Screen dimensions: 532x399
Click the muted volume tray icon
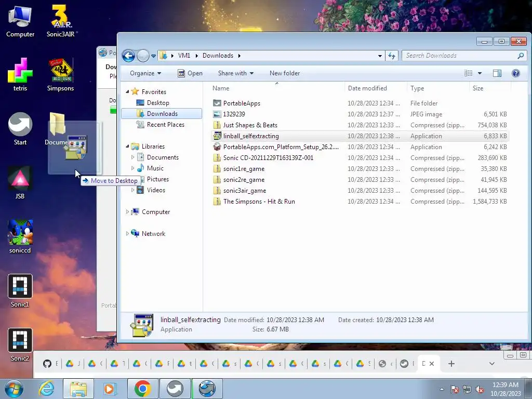[x=480, y=390]
